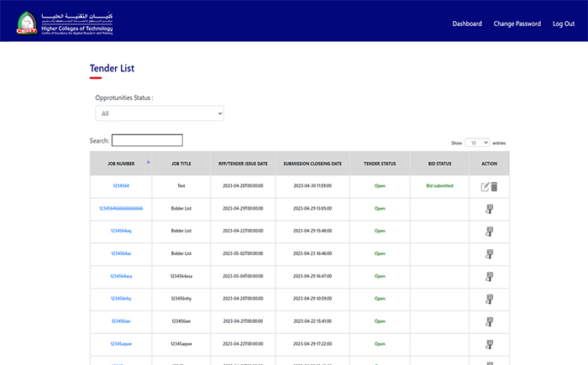Sort by RFP/Tender Issue Date header
Screen dimensions: 588x365
click(x=243, y=164)
